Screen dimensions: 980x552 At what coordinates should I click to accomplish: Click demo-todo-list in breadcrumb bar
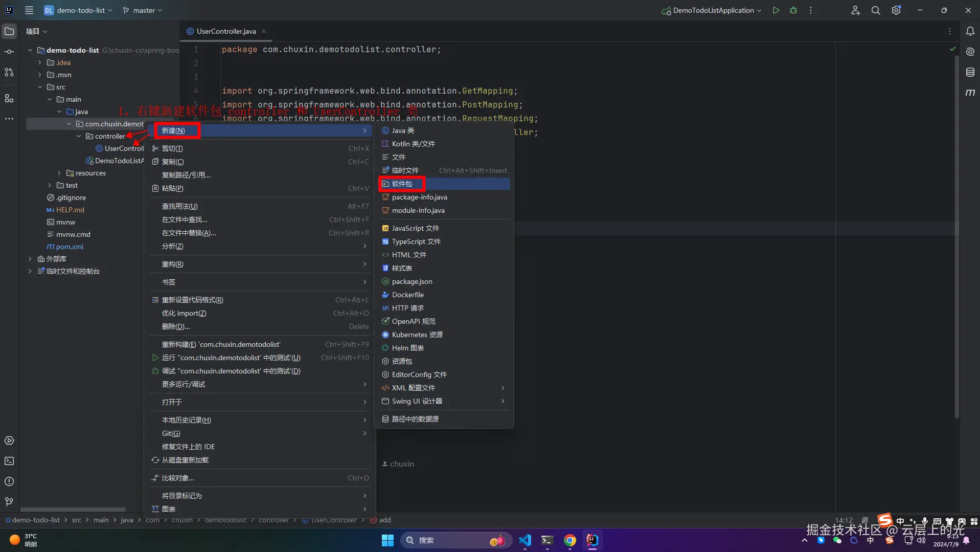(x=36, y=520)
